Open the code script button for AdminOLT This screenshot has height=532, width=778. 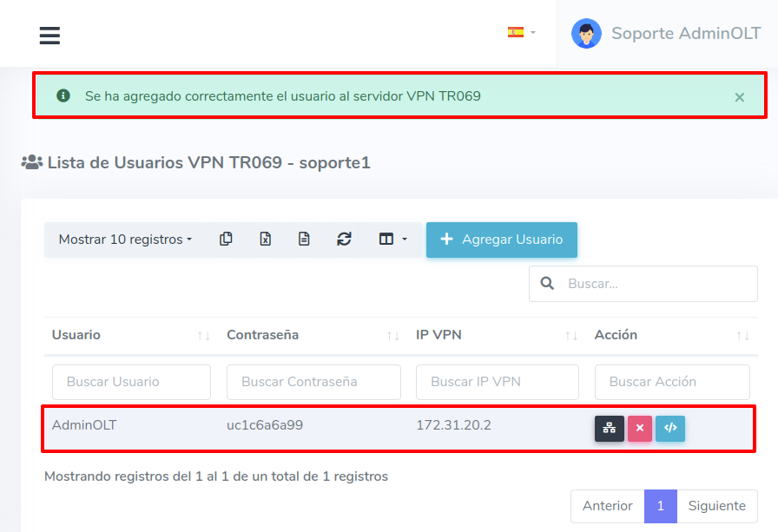pos(670,428)
